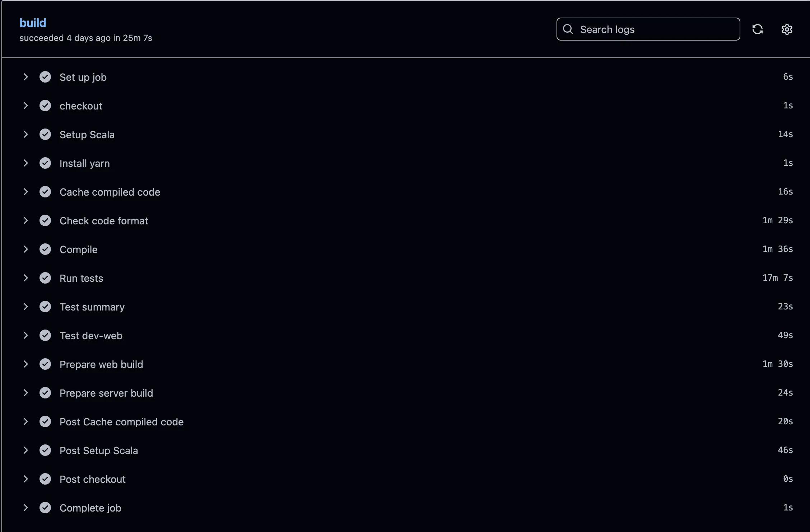Expand the Compile step chevron
Viewport: 810px width, 532px height.
[25, 249]
